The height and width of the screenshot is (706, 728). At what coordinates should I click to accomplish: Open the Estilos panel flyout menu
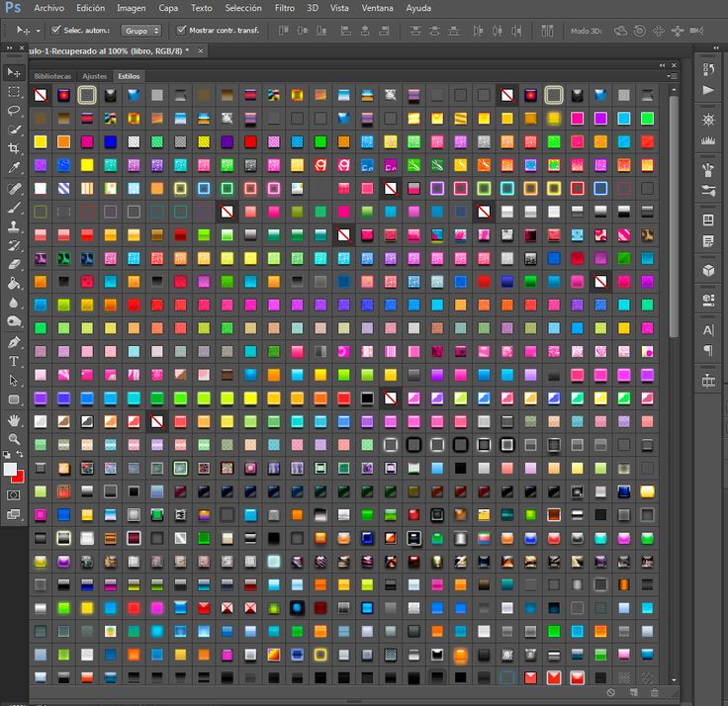click(674, 75)
